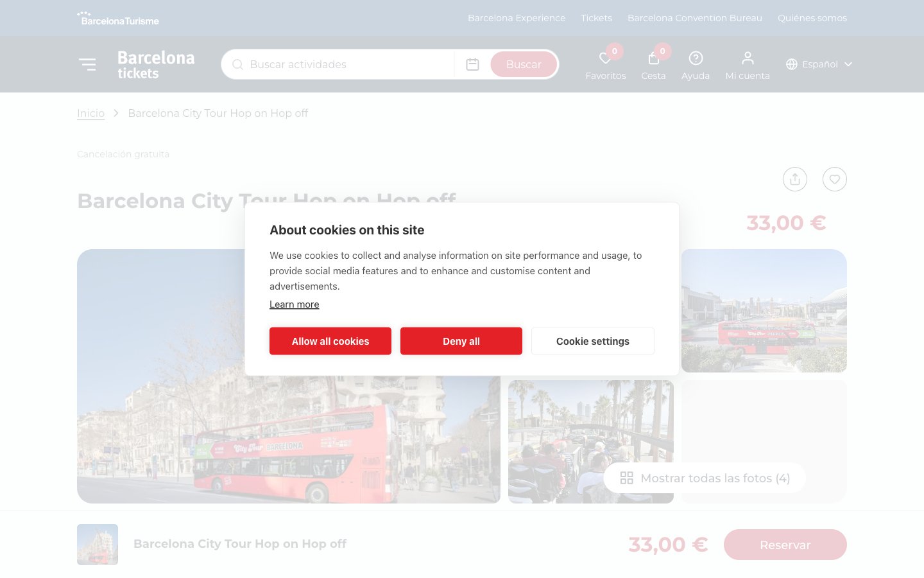This screenshot has width=924, height=578.
Task: Click the Ayuda help icon
Action: [x=696, y=58]
